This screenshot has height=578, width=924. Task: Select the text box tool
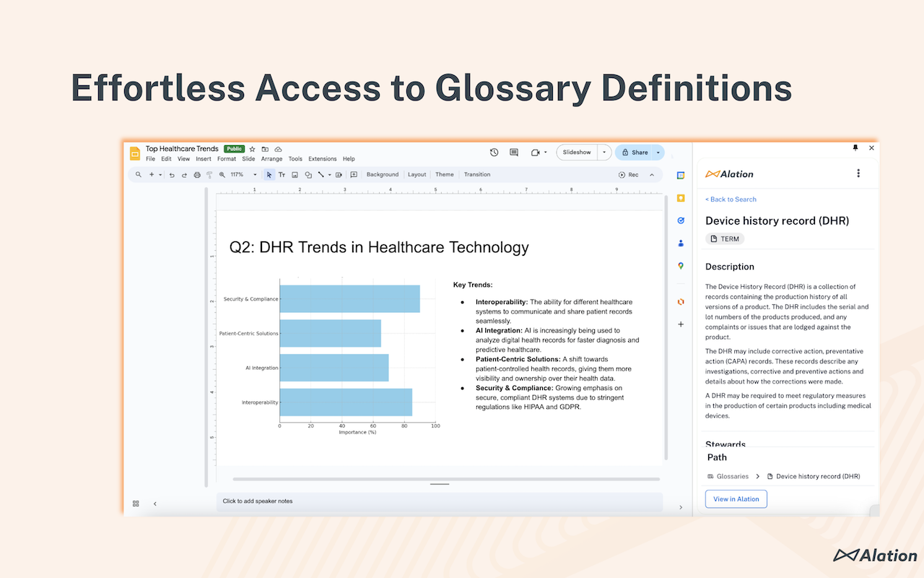[282, 175]
